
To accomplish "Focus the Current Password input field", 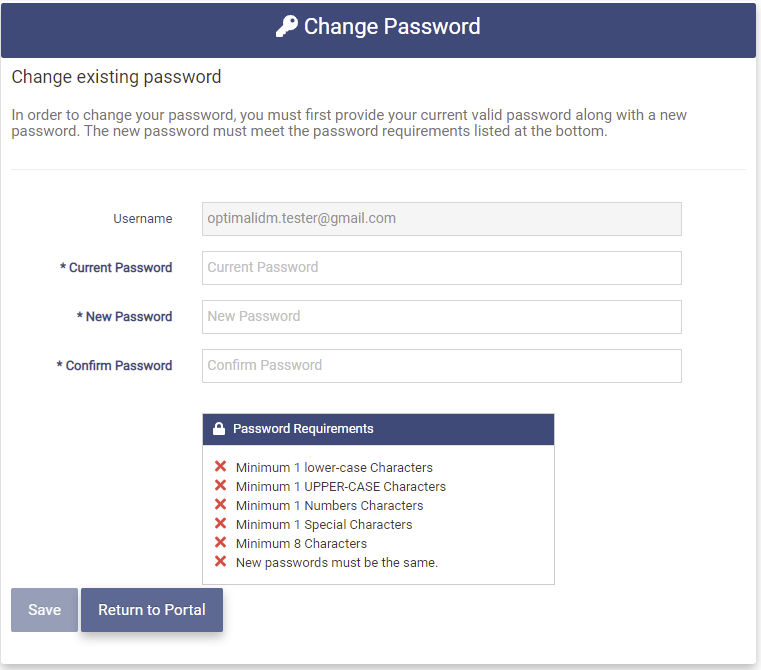I will click(441, 268).
